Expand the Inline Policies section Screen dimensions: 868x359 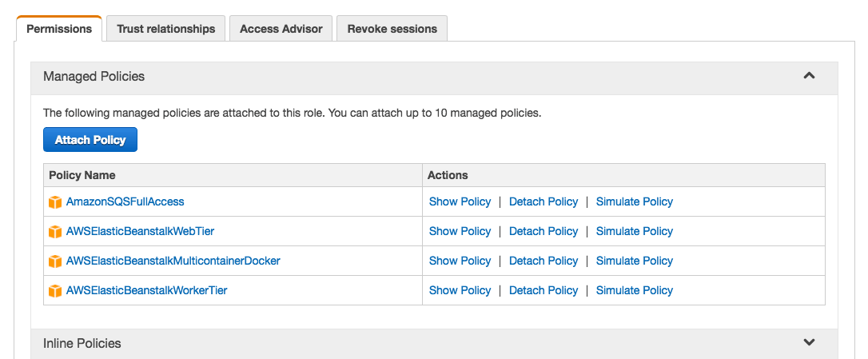tap(809, 342)
